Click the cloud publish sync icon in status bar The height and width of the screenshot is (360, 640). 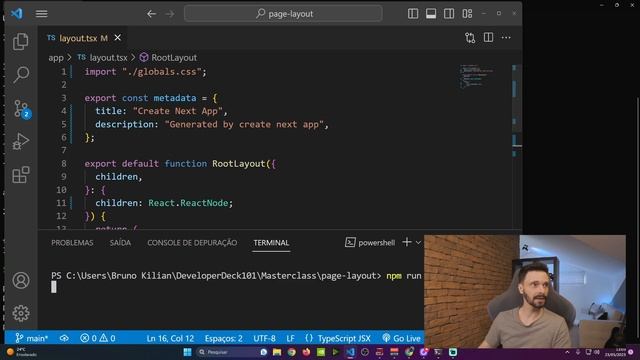(64, 338)
